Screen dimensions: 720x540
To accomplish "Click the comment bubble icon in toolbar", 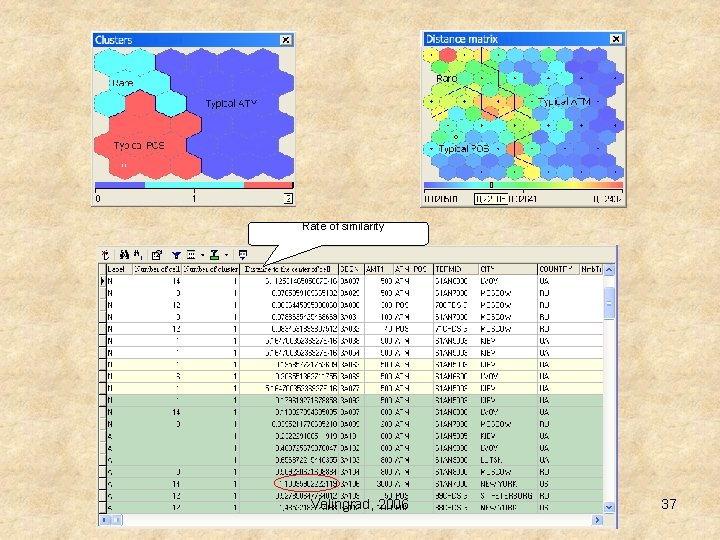I will click(242, 254).
